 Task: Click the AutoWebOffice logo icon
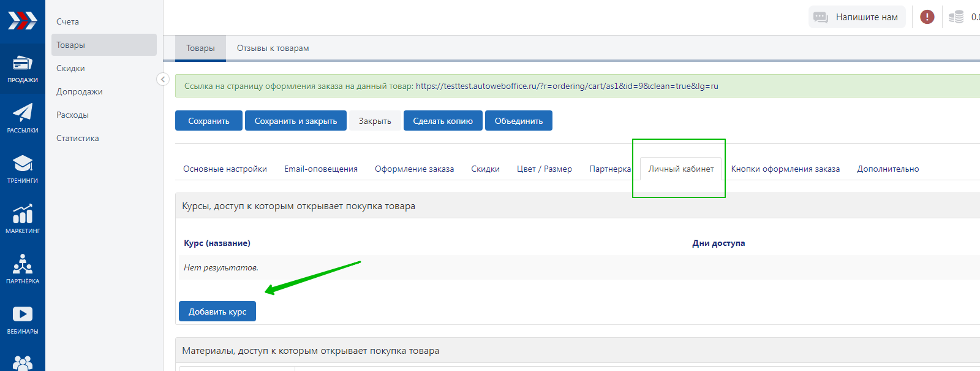click(23, 21)
